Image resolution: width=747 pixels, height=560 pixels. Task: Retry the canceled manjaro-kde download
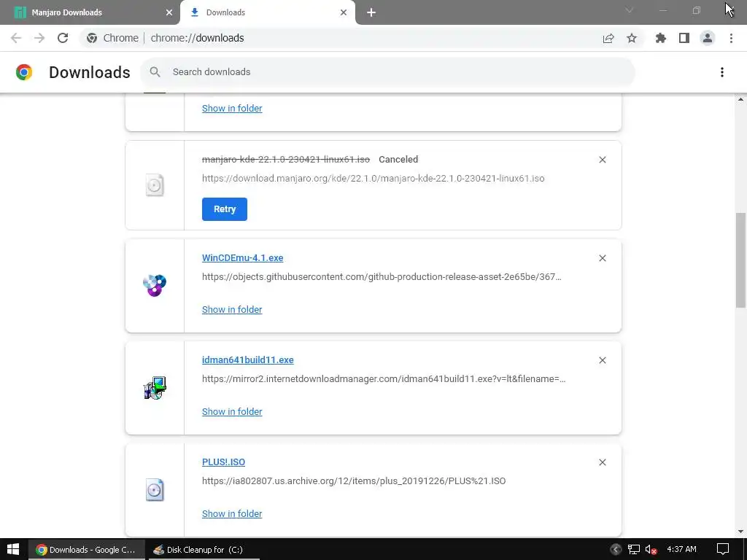pyautogui.click(x=225, y=209)
